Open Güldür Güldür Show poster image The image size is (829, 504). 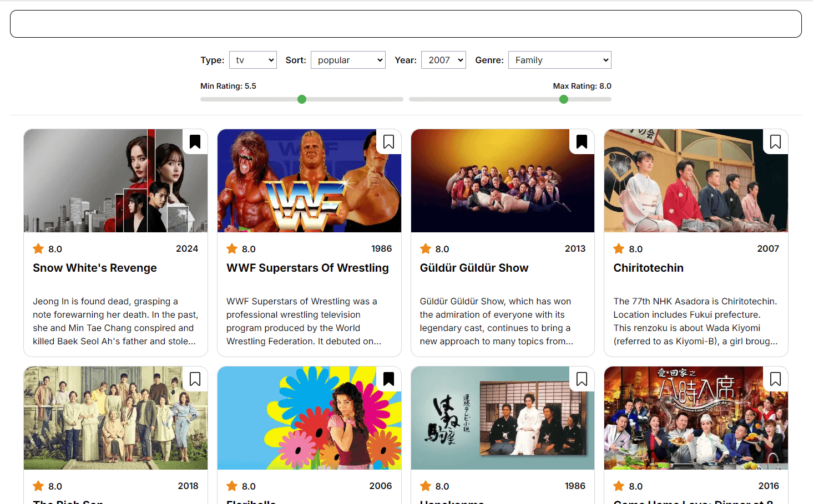[502, 181]
